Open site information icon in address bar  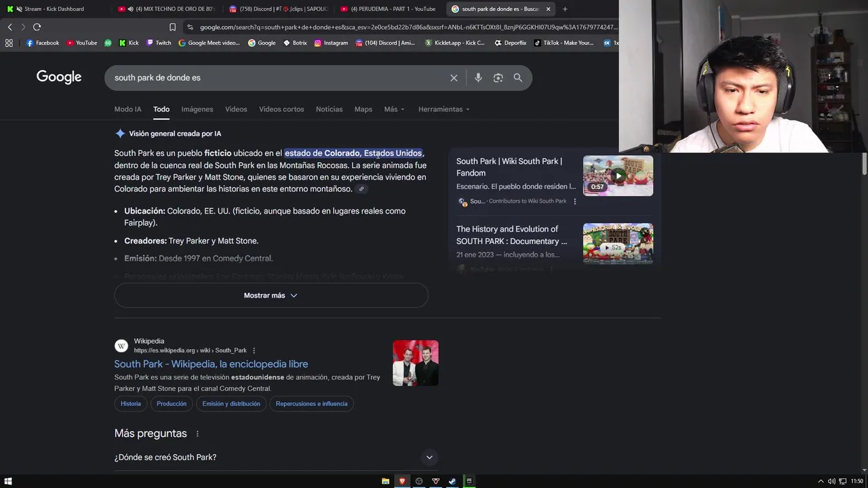[x=191, y=27]
